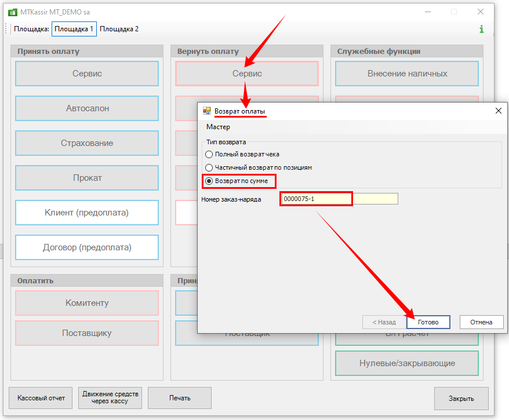Click the Номер заказ-наряда input field
509x420 pixels.
click(339, 199)
